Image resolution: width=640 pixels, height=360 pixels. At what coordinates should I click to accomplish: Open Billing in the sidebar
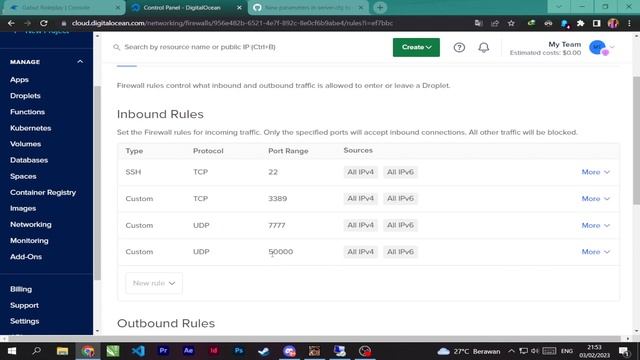point(21,289)
